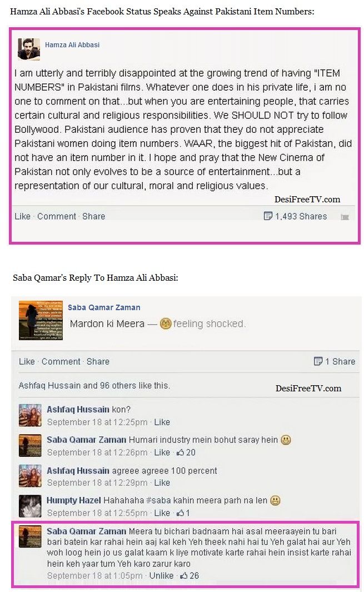Like Hamza Ali Abbasi's status post

[22, 216]
